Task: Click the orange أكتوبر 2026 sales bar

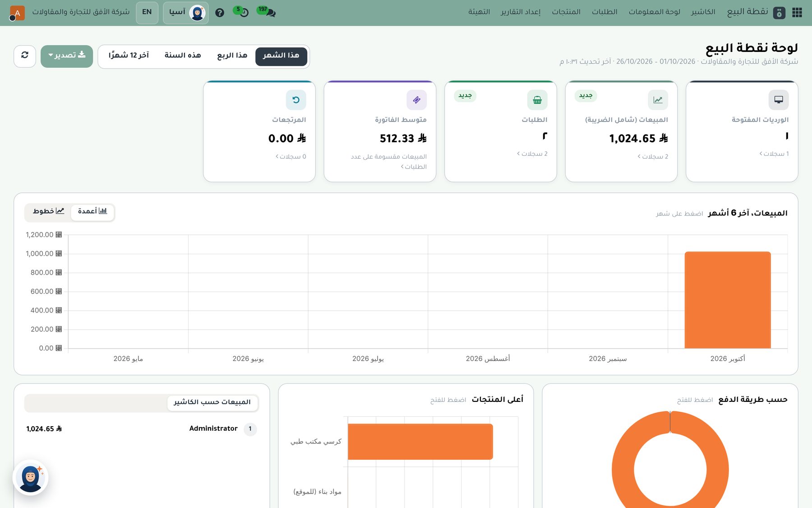Action: pos(728,300)
